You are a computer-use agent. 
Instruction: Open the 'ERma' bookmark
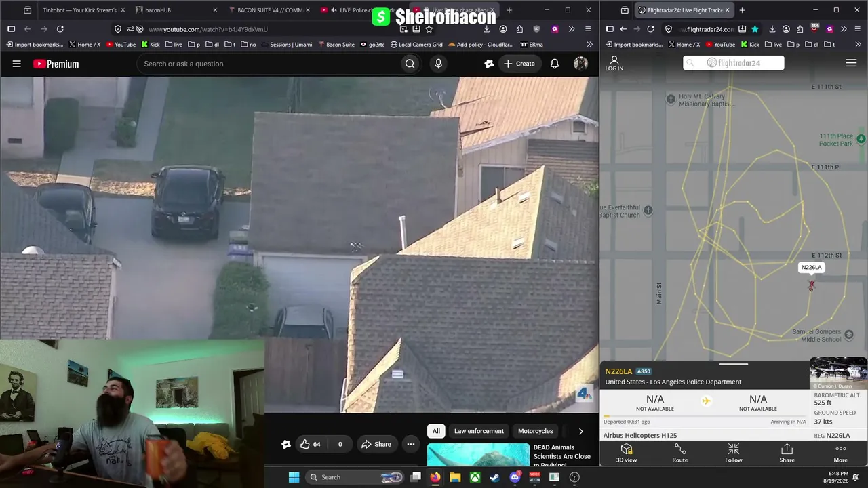pyautogui.click(x=532, y=45)
